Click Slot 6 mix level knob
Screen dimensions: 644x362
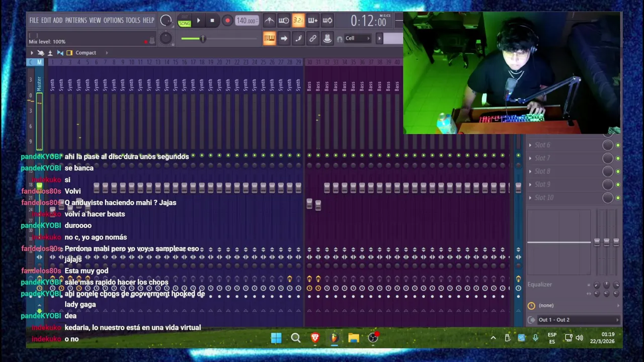coord(608,145)
